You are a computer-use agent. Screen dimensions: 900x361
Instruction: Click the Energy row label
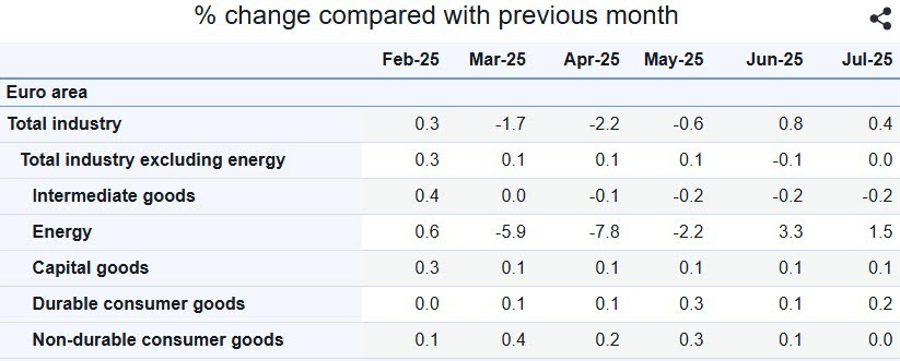(x=62, y=232)
